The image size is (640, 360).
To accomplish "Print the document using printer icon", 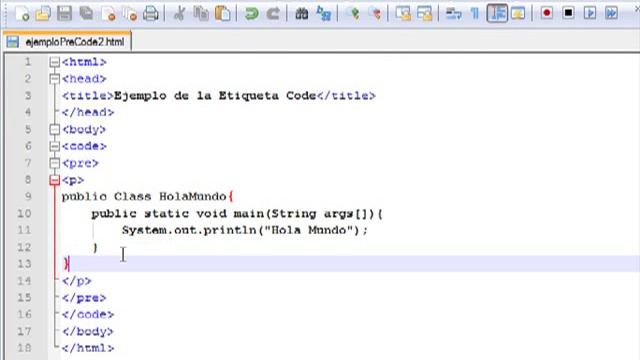I will coord(151,13).
